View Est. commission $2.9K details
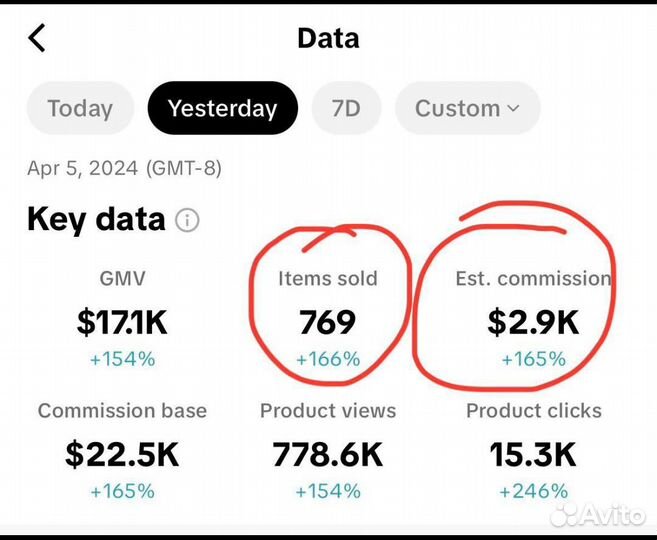 pyautogui.click(x=533, y=321)
